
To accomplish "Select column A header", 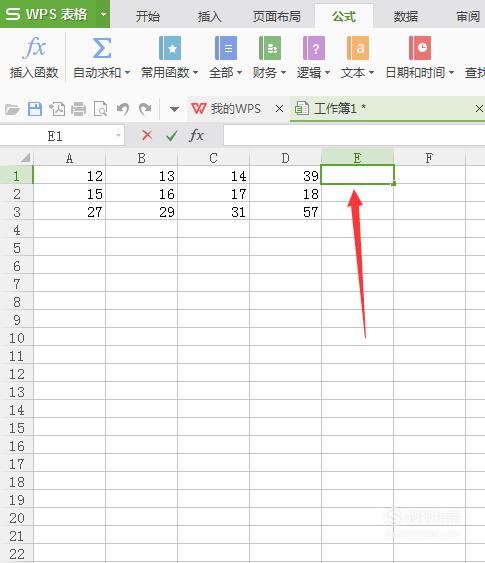I will 69,158.
